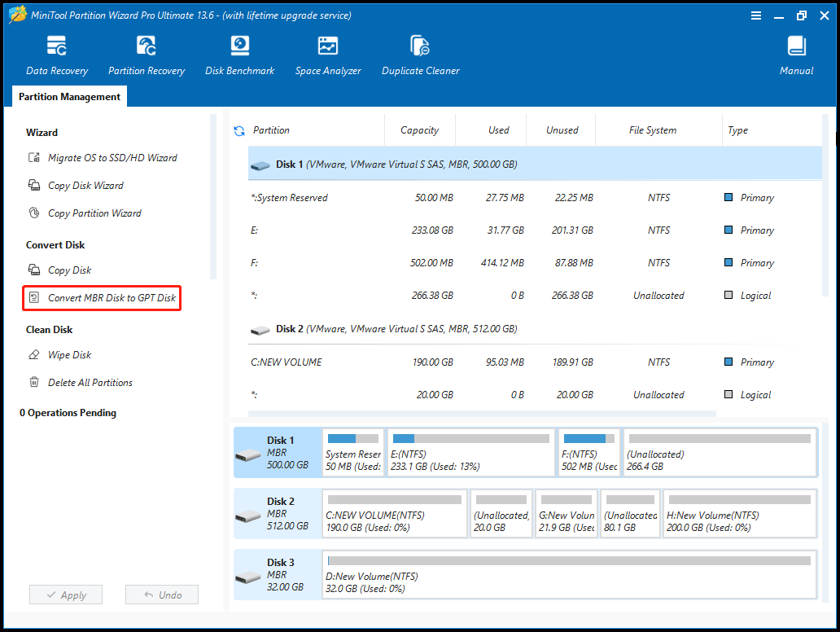Start the Space Analyzer

point(328,55)
